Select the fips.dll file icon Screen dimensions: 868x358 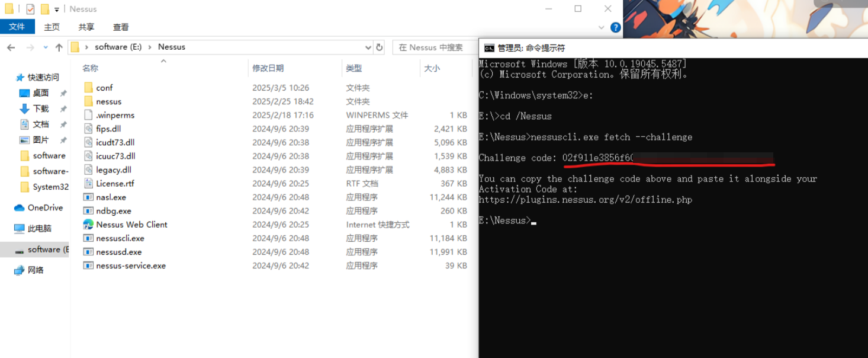point(88,129)
